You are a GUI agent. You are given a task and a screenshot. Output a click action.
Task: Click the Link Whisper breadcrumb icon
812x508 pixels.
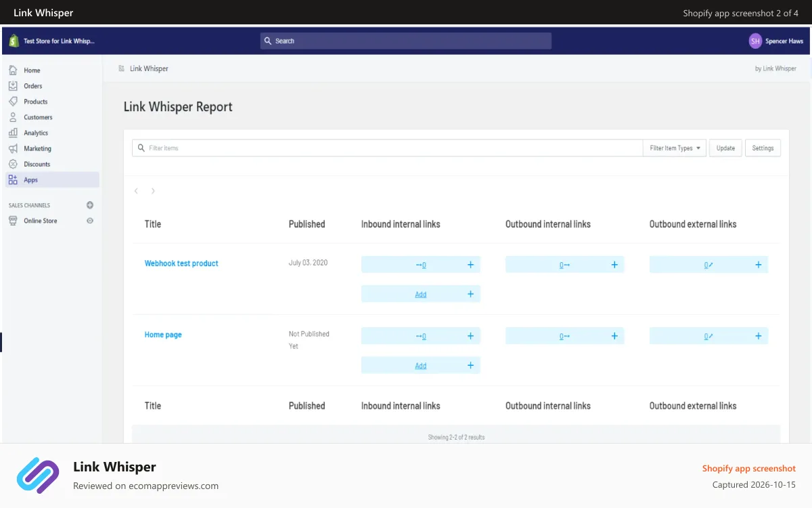tap(122, 68)
